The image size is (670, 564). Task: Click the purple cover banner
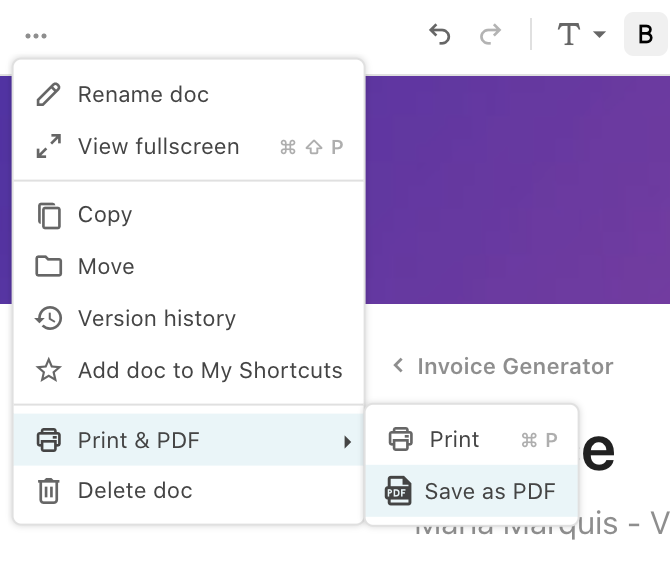pyautogui.click(x=517, y=190)
